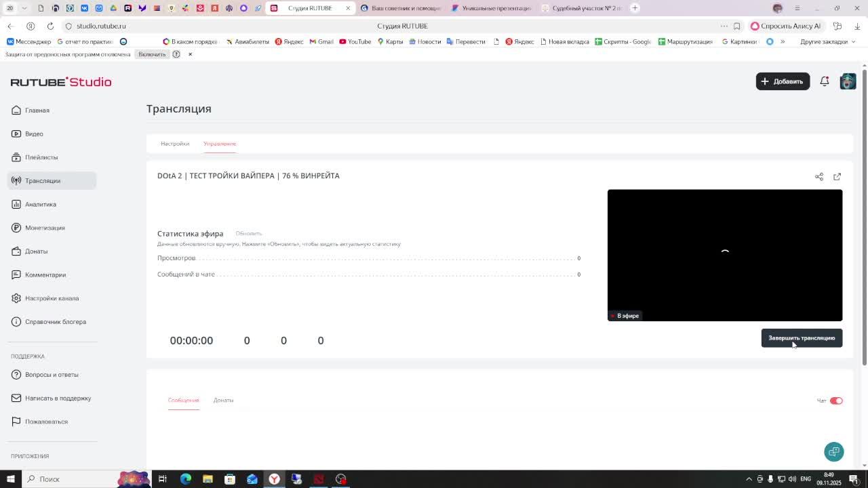Open Microsoft Edge from taskbar
This screenshot has width=868, height=488.
(185, 479)
